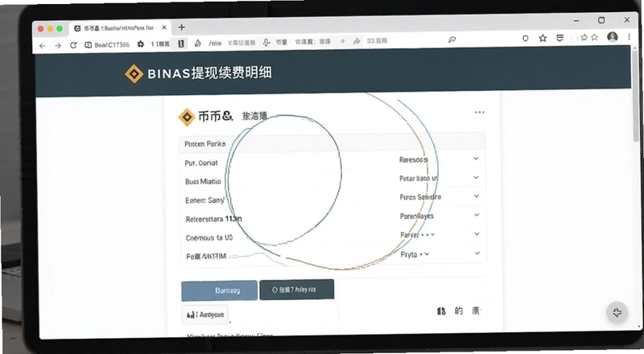Click the bookmarks bar plus icon
Image resolution: width=644 pixels, height=354 pixels.
pos(343,41)
